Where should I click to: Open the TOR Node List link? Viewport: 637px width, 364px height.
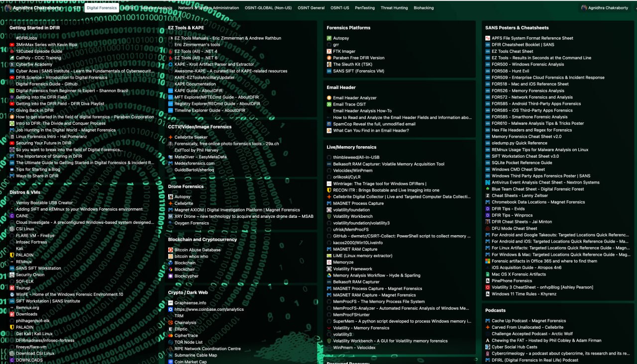(x=189, y=342)
